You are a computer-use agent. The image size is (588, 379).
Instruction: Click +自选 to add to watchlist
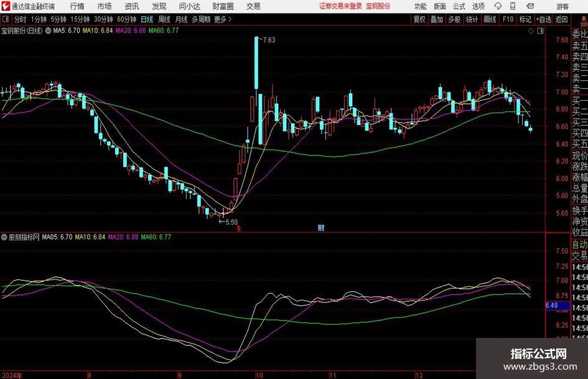pos(543,19)
